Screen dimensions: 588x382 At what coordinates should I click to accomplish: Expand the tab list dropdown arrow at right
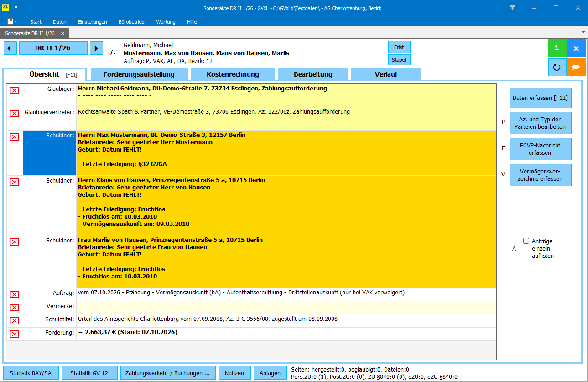pyautogui.click(x=583, y=32)
